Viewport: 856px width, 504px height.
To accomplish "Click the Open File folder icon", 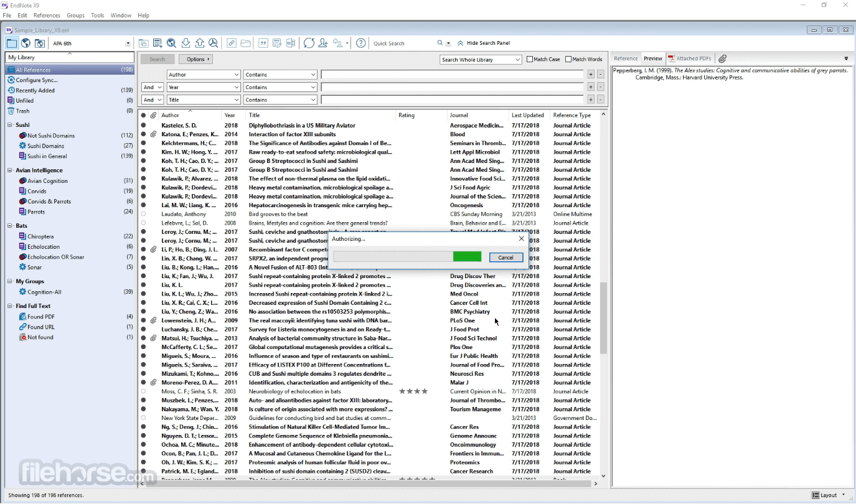I will tap(246, 43).
